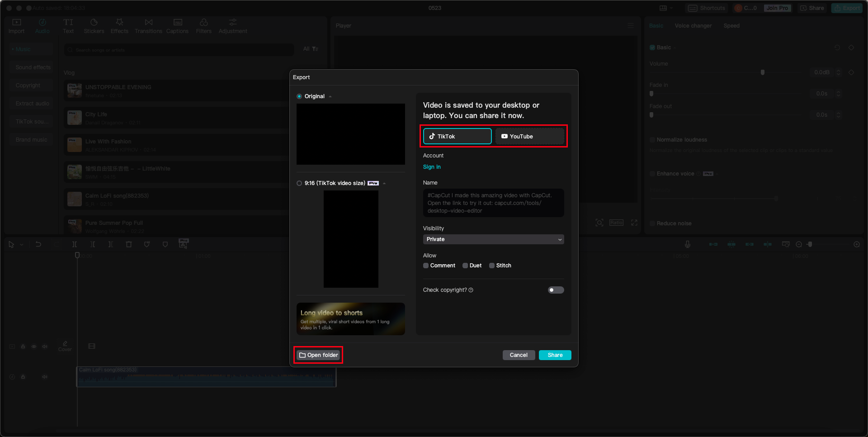Viewport: 868px width, 437px height.
Task: Click the player fullscreen icon
Action: (x=634, y=223)
